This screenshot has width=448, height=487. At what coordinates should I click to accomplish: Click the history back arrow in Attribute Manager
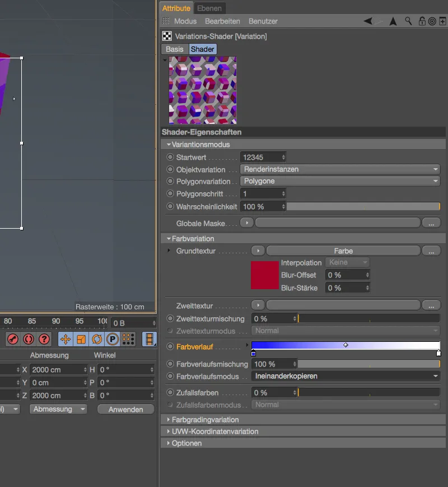(367, 21)
